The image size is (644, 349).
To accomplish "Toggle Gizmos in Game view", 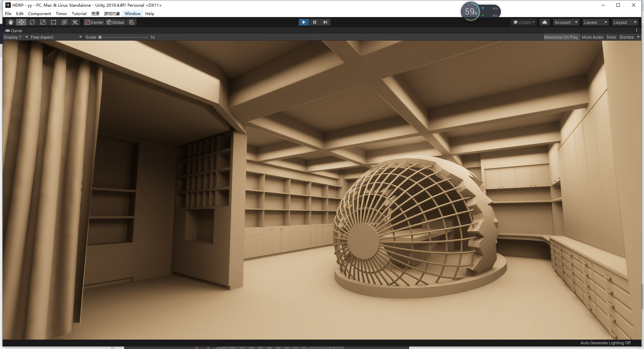I will (x=626, y=37).
